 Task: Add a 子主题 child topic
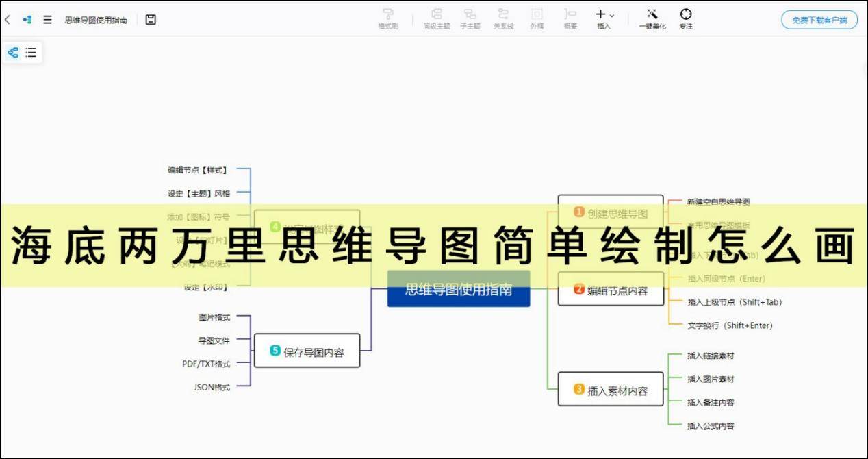click(470, 19)
